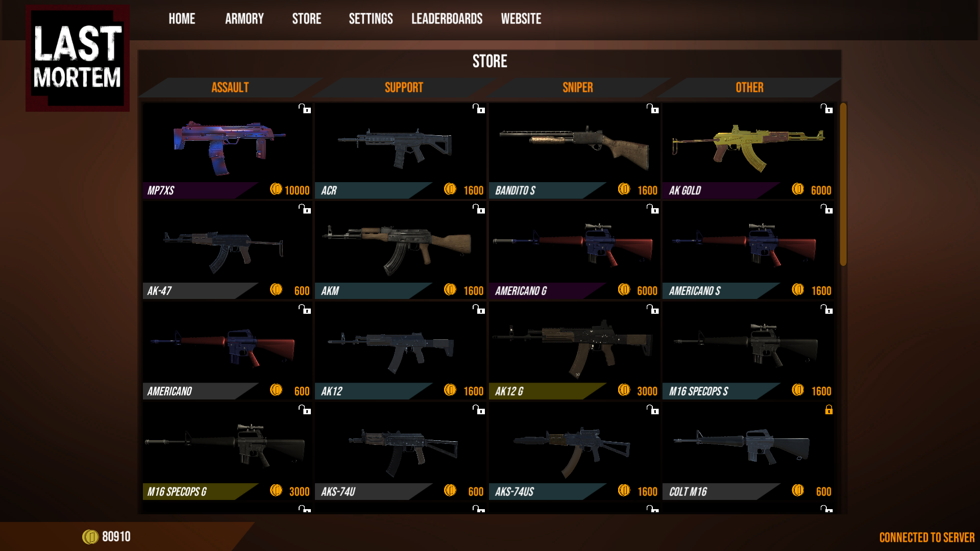This screenshot has width=980, height=551.
Task: Click the unlock icon on the MP7XS card
Action: [x=305, y=109]
